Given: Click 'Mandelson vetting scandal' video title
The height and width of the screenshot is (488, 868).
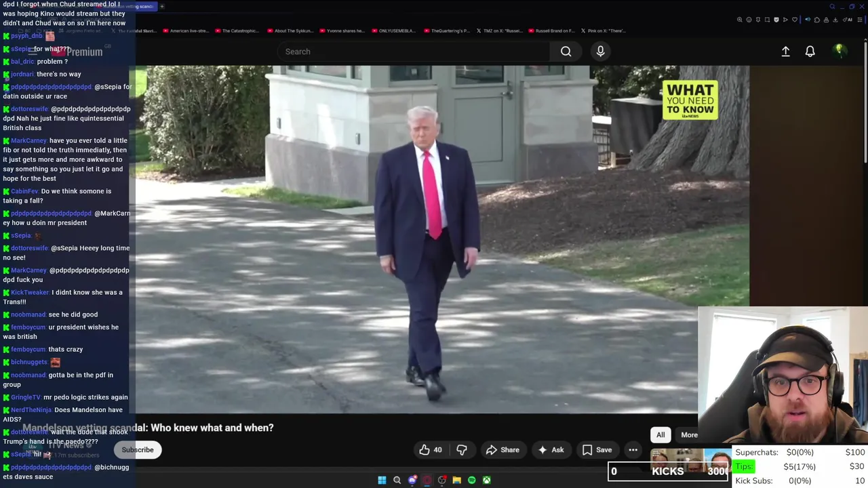Looking at the screenshot, I should pyautogui.click(x=148, y=428).
